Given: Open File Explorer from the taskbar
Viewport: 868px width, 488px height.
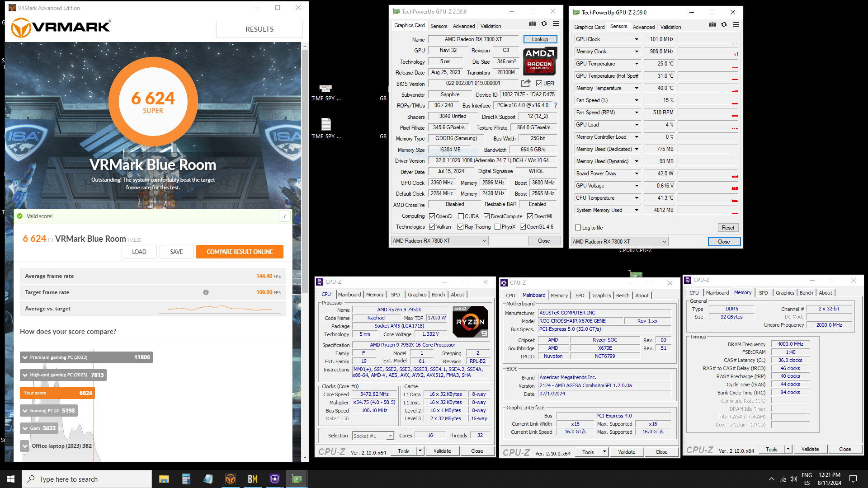Looking at the screenshot, I should (164, 479).
